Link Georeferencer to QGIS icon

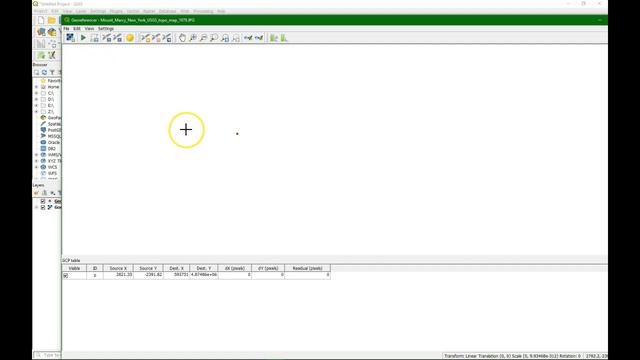(x=248, y=38)
